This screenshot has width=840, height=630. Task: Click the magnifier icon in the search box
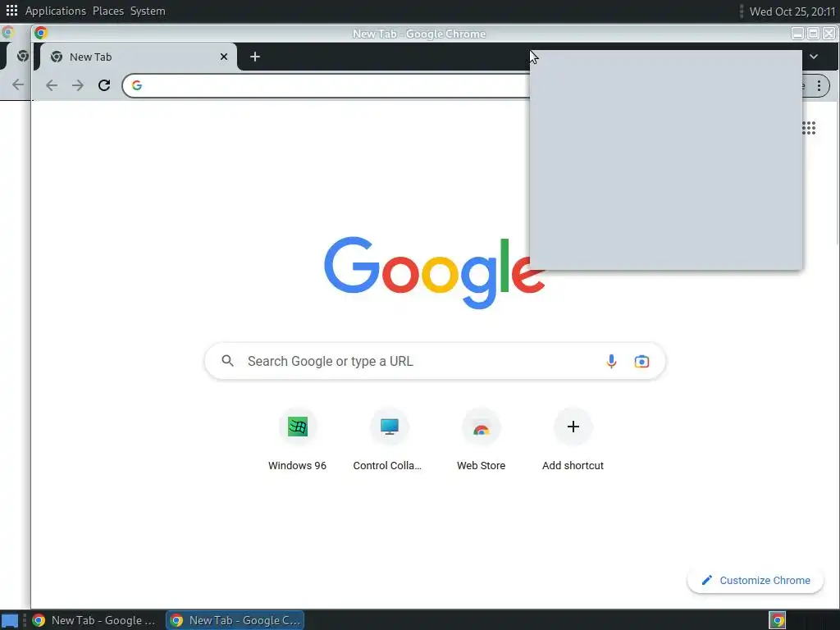(x=228, y=361)
